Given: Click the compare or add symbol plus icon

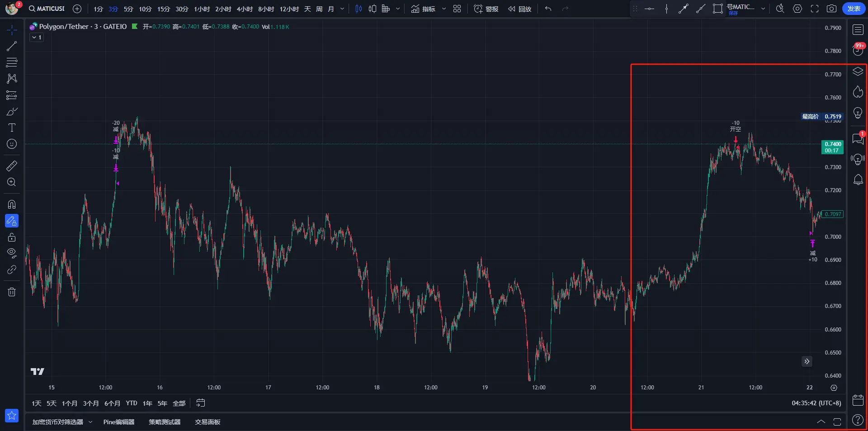Looking at the screenshot, I should tap(77, 9).
